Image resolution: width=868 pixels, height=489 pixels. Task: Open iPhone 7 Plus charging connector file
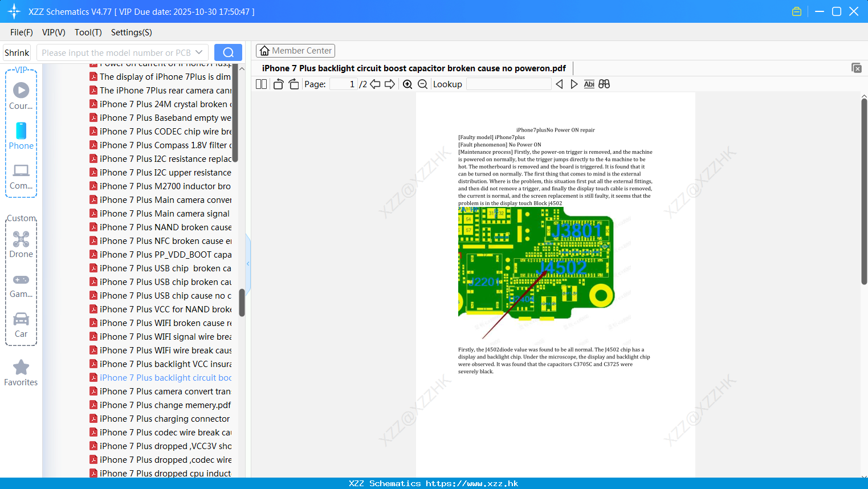click(160, 419)
